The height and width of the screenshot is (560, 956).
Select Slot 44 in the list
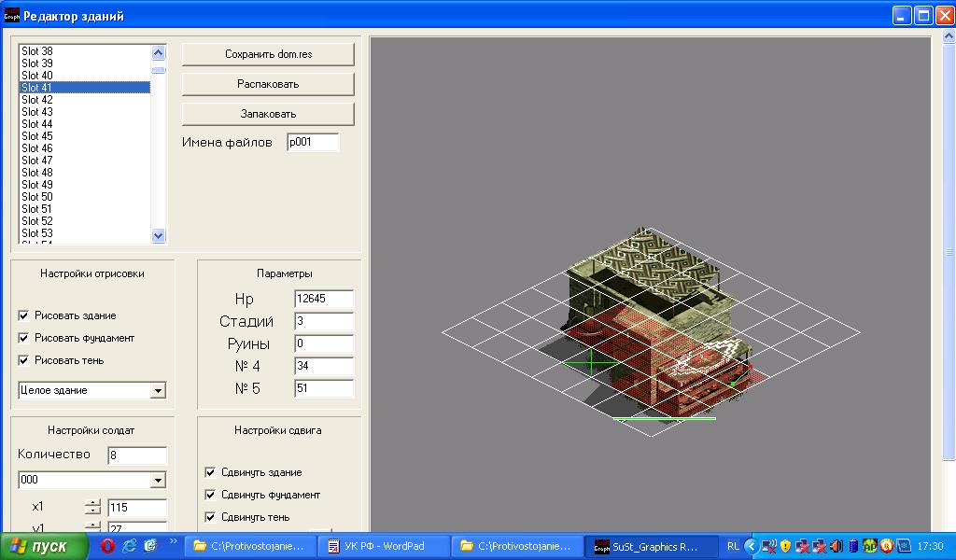tap(85, 124)
